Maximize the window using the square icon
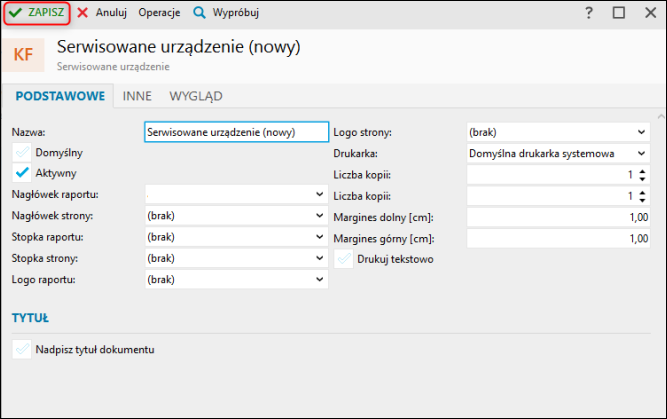Image resolution: width=667 pixels, height=419 pixels. tap(618, 13)
